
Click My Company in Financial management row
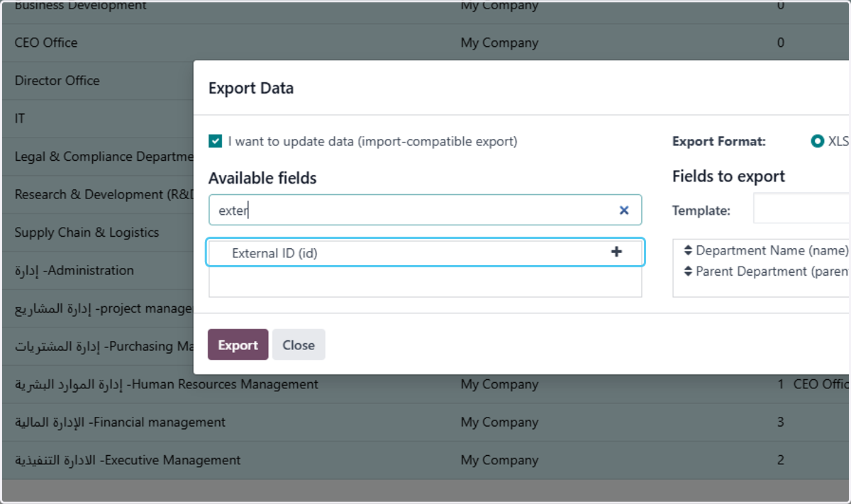click(x=499, y=422)
